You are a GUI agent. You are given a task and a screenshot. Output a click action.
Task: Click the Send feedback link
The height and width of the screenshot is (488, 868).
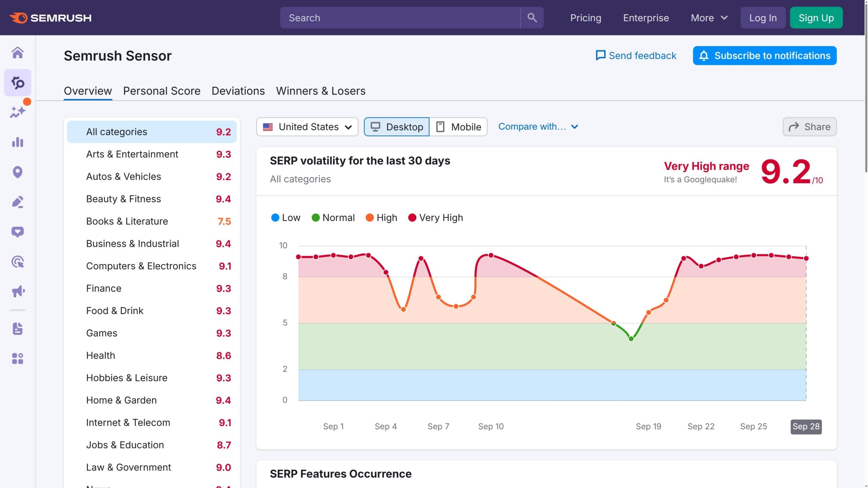(x=636, y=56)
